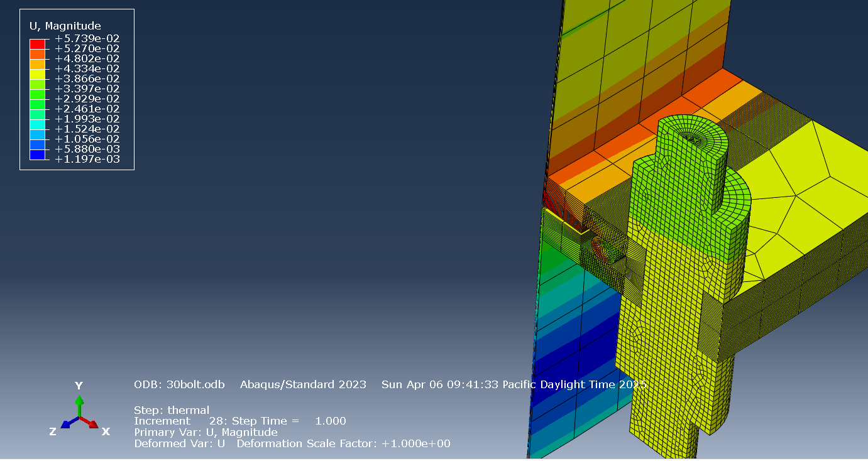Click the Z axis label on the view triad
The width and height of the screenshot is (868, 461).
click(x=52, y=431)
